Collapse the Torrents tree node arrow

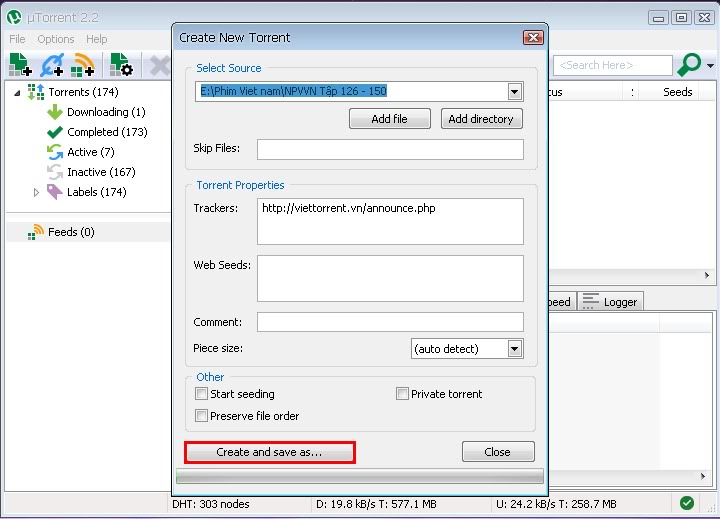(17, 93)
